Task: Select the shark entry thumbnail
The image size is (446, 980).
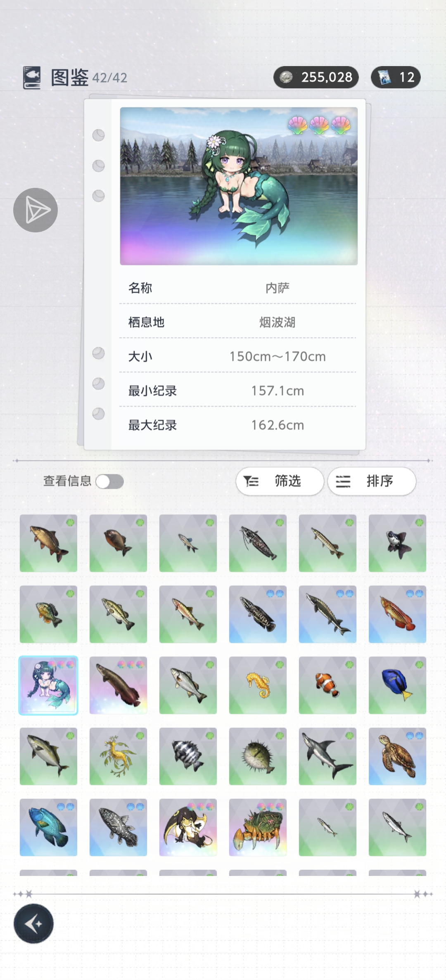Action: coord(327,756)
